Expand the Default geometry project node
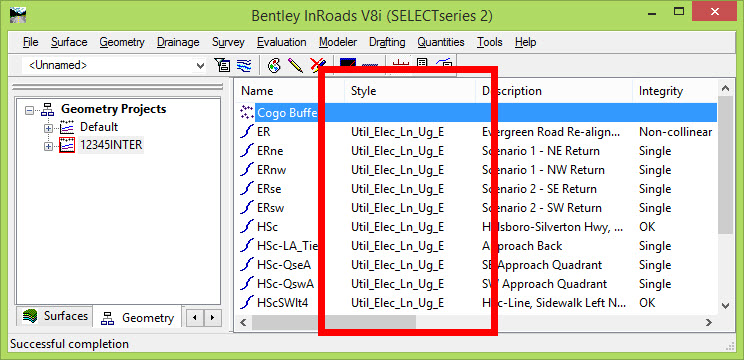Screen dimensions: 744x360 pyautogui.click(x=48, y=128)
